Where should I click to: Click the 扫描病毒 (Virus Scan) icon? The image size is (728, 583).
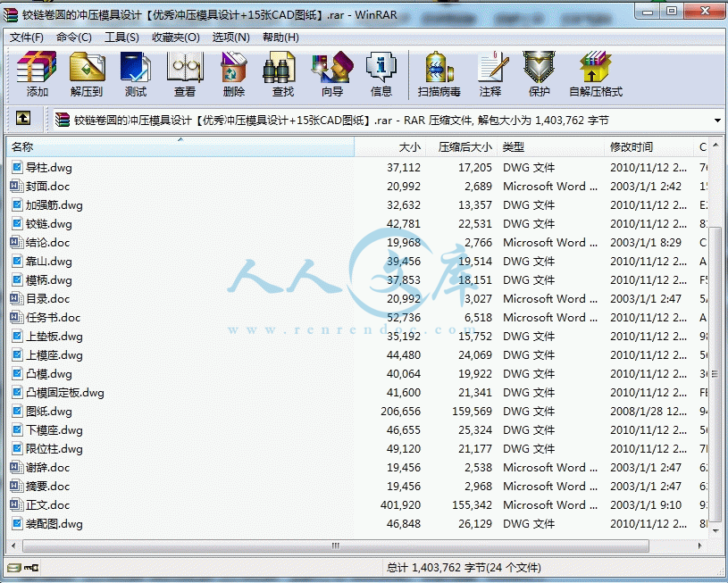click(x=439, y=74)
